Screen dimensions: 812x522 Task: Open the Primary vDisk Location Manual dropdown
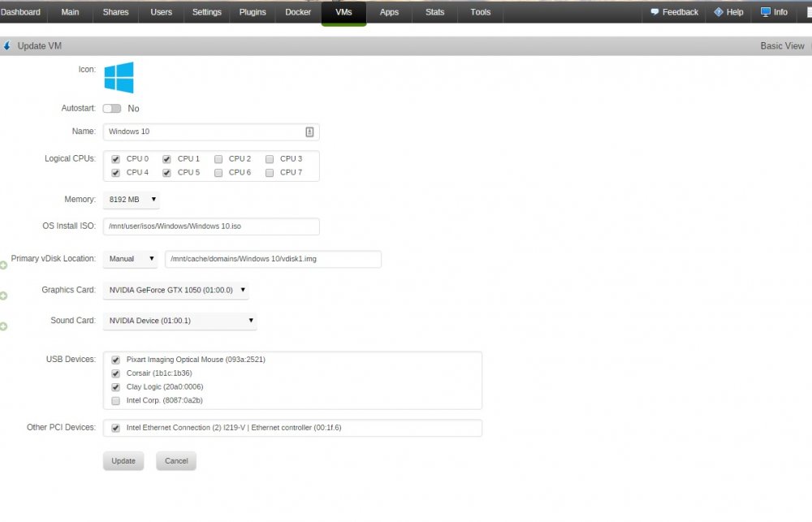[130, 258]
